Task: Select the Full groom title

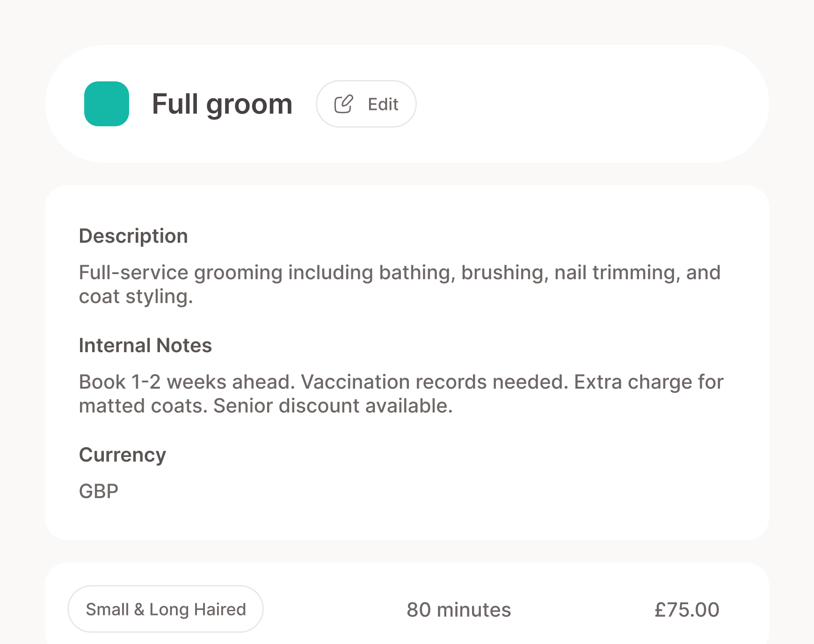Action: 222,104
